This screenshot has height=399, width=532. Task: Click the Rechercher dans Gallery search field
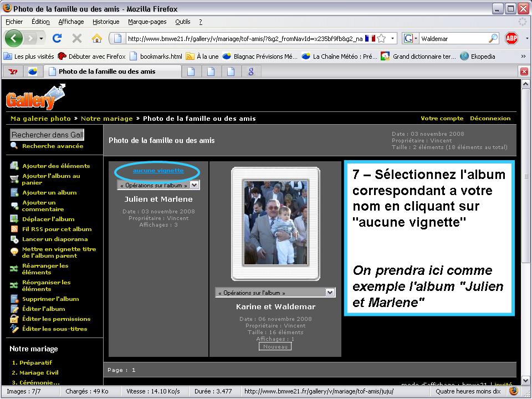tap(47, 135)
